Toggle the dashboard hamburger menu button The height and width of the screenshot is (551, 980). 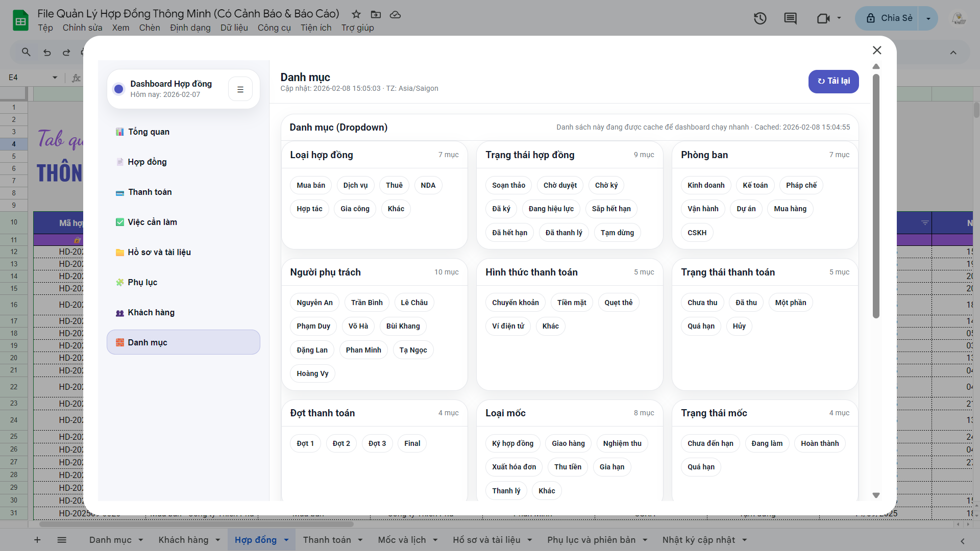[x=240, y=89]
